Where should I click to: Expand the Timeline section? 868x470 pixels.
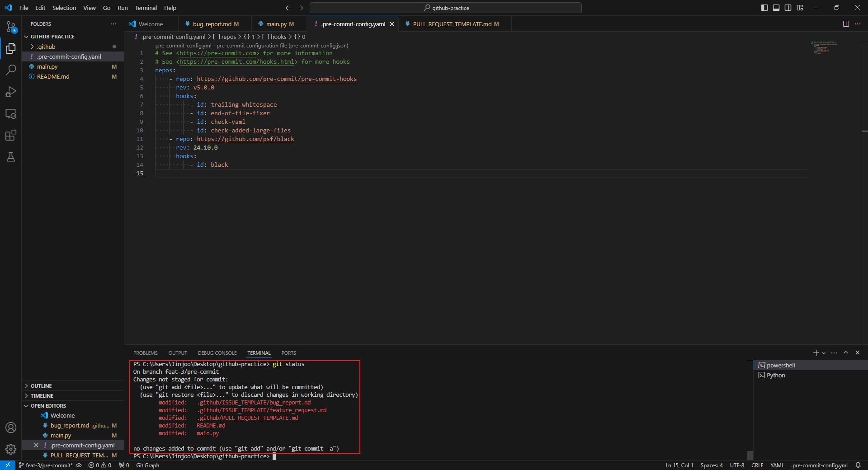73,396
